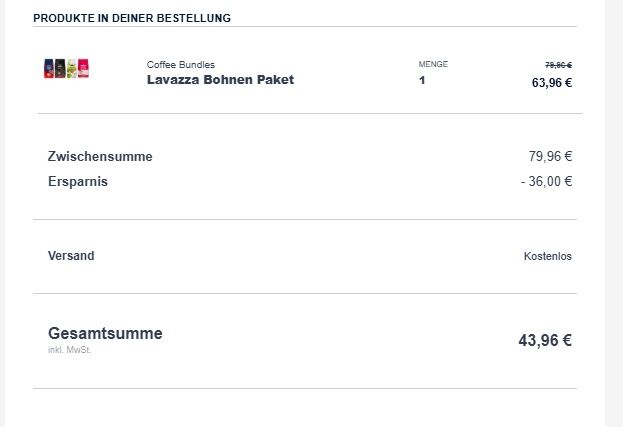Open the Lavazza Bohnen Paket product title

click(221, 79)
